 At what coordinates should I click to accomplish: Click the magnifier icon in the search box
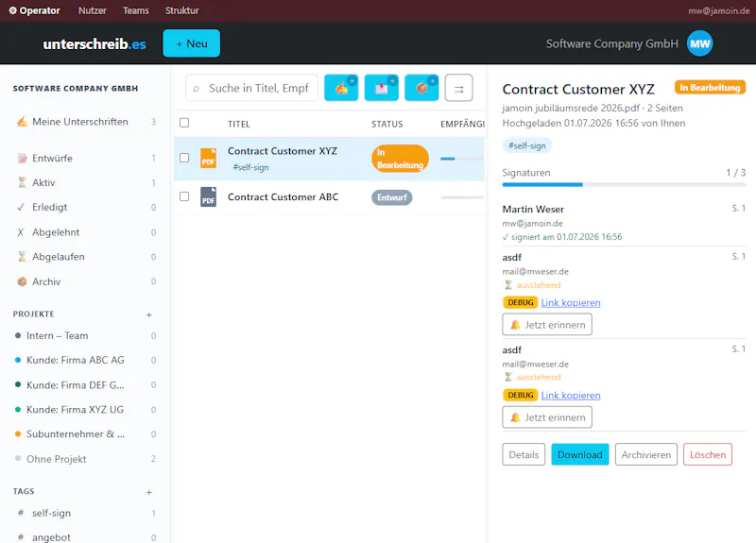coord(196,89)
